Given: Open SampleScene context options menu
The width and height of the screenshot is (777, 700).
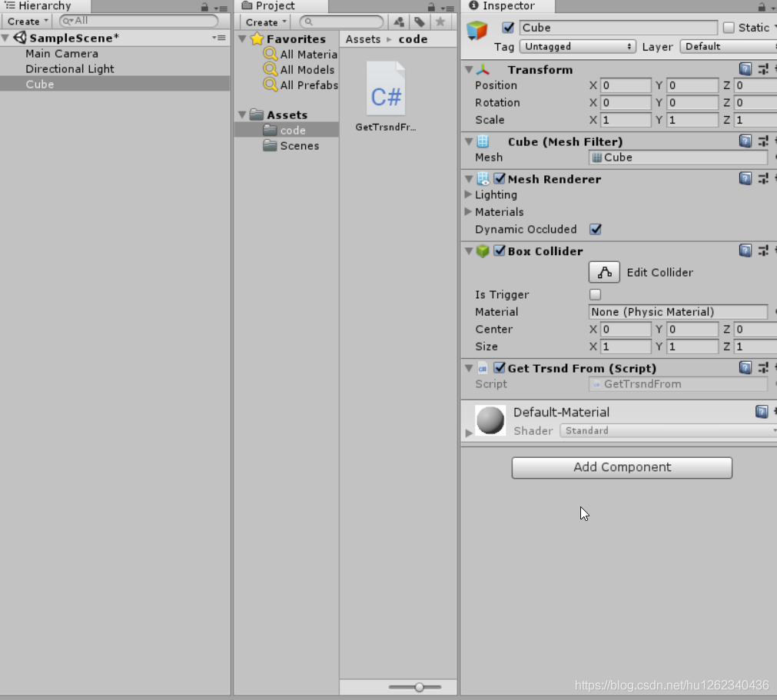Looking at the screenshot, I should click(219, 38).
